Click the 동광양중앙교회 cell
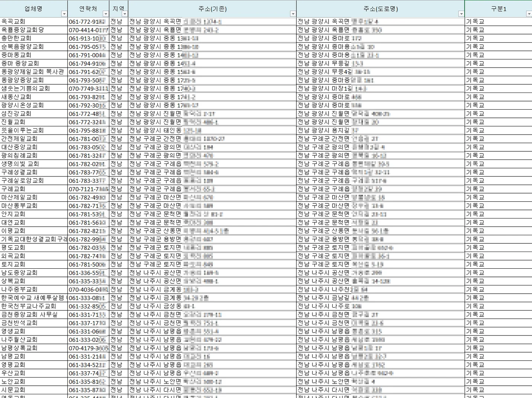The width and height of the screenshot is (532, 398). [34, 80]
